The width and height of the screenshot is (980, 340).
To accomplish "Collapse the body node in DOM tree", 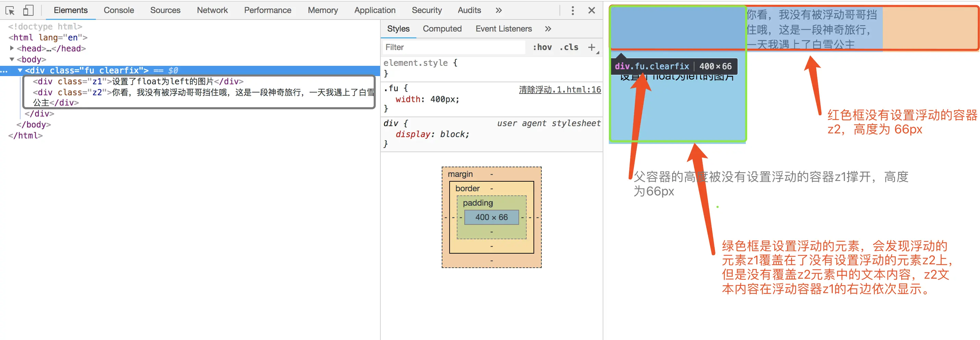I will (x=12, y=59).
